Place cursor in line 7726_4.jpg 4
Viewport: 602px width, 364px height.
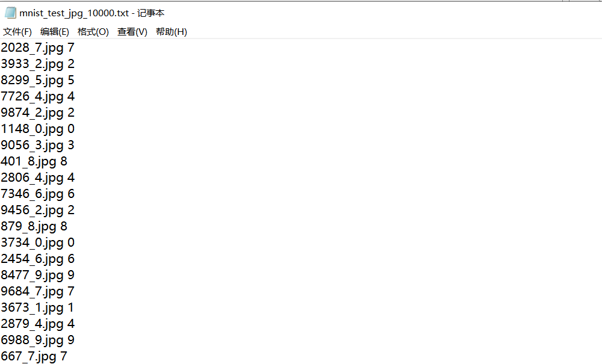click(37, 97)
